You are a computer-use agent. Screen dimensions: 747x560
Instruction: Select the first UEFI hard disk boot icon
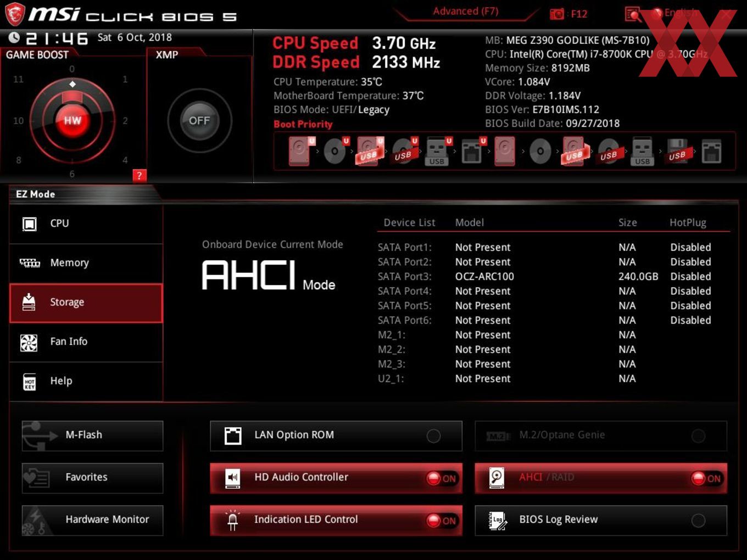tap(300, 151)
